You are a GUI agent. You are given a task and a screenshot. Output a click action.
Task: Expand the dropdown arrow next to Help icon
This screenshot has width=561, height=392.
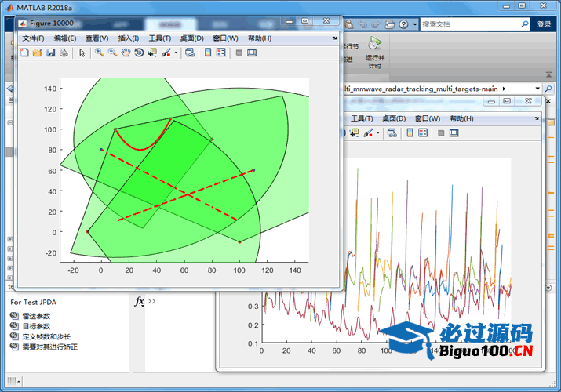(414, 24)
